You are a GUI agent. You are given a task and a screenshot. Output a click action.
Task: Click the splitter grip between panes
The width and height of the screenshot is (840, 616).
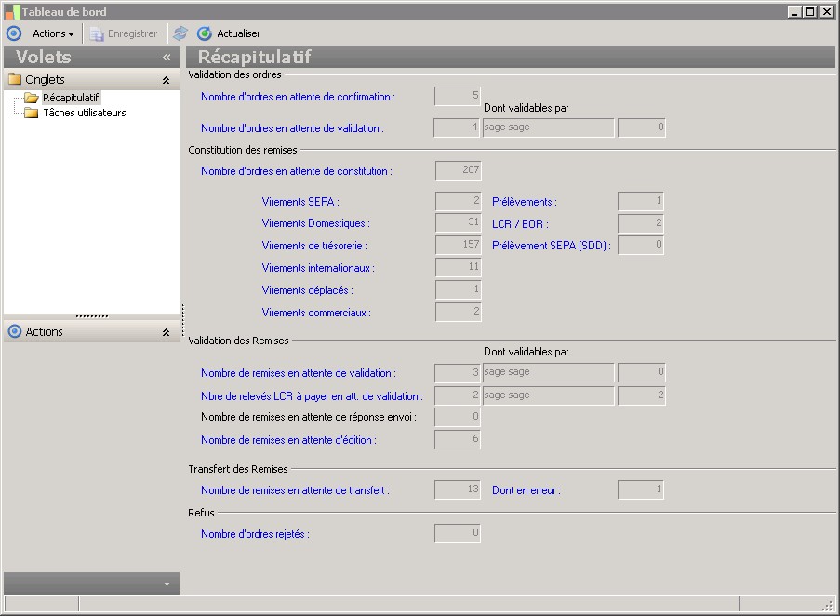(92, 316)
